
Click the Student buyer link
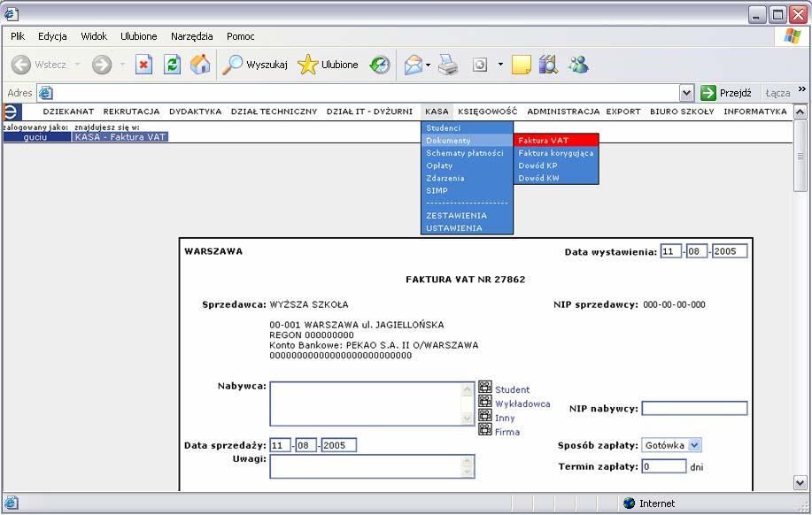click(512, 389)
